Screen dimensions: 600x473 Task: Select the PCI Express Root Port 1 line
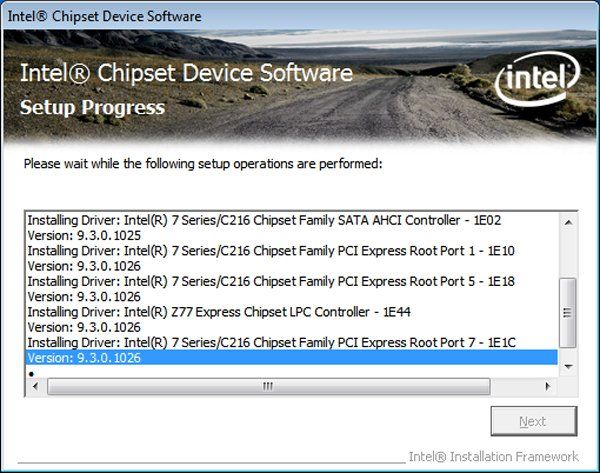pos(270,250)
